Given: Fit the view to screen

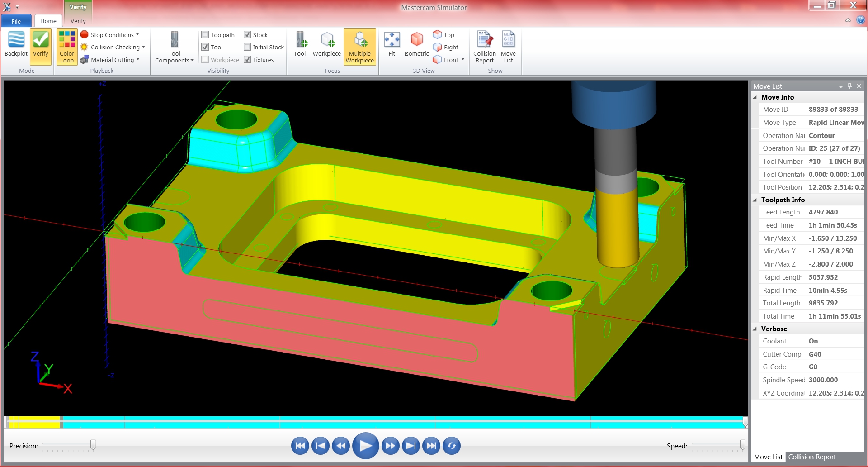Looking at the screenshot, I should click(x=392, y=43).
